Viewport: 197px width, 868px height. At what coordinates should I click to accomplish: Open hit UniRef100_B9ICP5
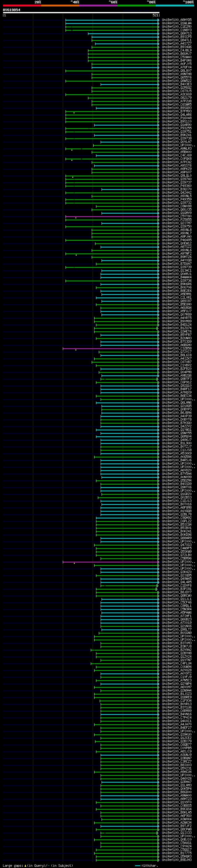tap(177, 37)
